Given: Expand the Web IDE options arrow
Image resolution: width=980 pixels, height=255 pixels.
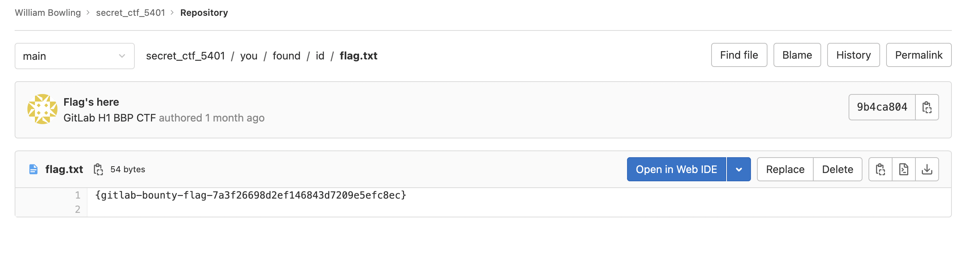Looking at the screenshot, I should 739,169.
